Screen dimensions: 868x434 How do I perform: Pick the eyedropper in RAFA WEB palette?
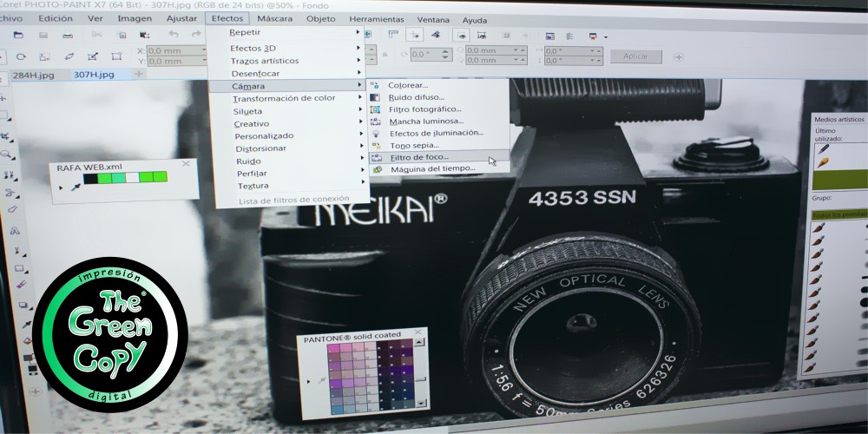(x=74, y=186)
